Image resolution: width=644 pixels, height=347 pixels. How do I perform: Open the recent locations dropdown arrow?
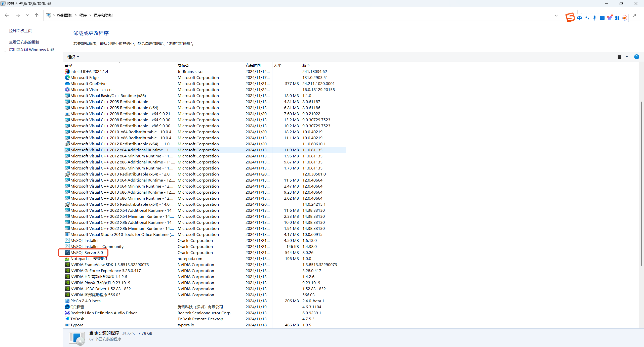click(27, 15)
